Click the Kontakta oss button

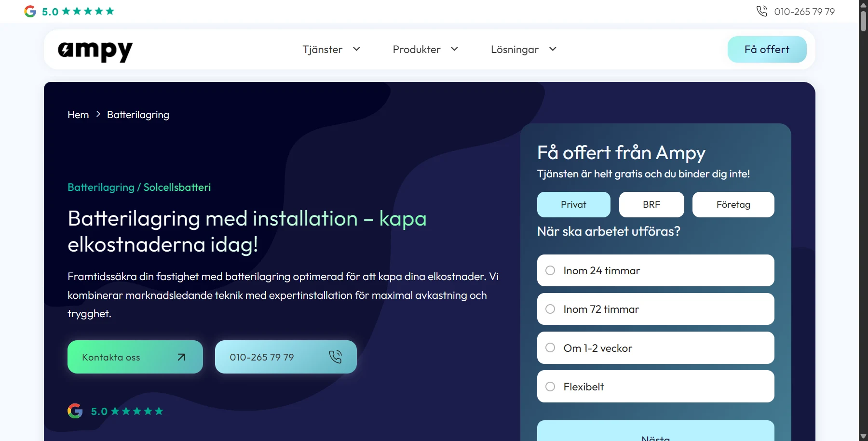[x=135, y=357]
